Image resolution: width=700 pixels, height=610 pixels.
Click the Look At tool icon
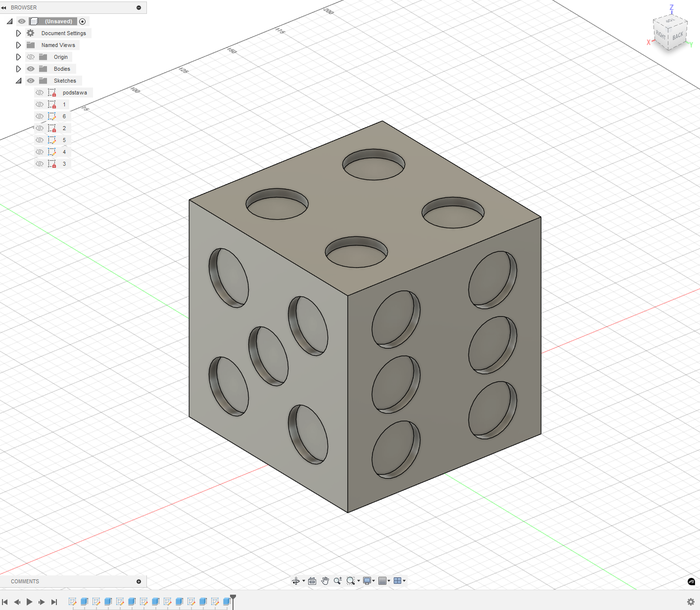312,581
